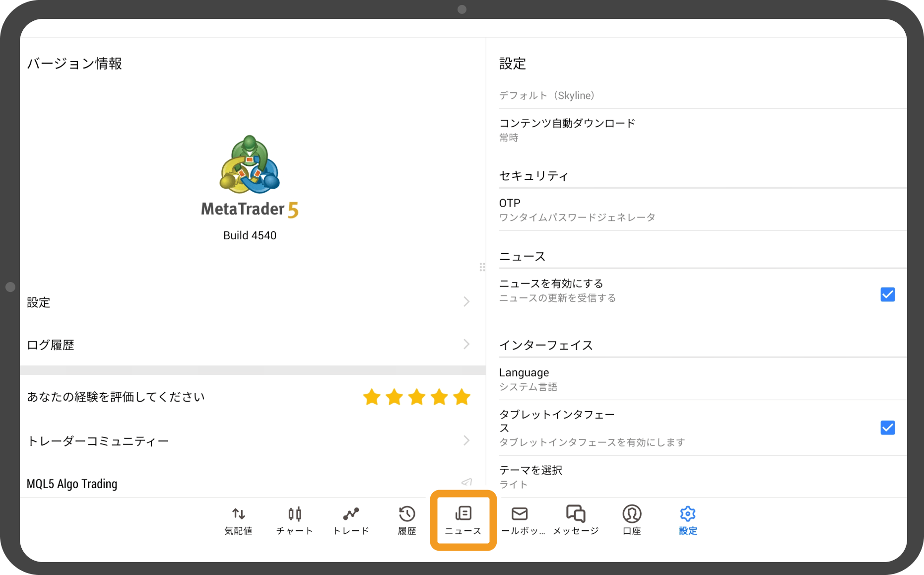Rate five stars on experience rating
This screenshot has height=575, width=924.
(x=462, y=397)
